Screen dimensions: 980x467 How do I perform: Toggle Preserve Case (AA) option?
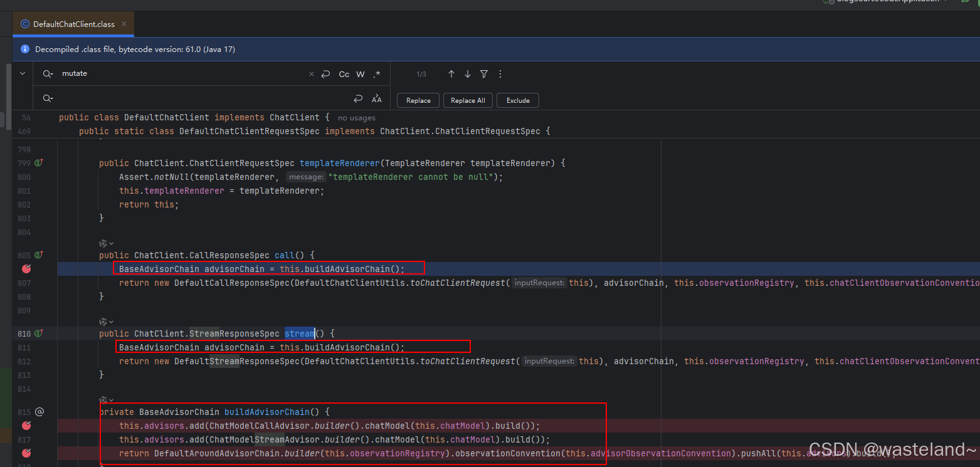[377, 98]
